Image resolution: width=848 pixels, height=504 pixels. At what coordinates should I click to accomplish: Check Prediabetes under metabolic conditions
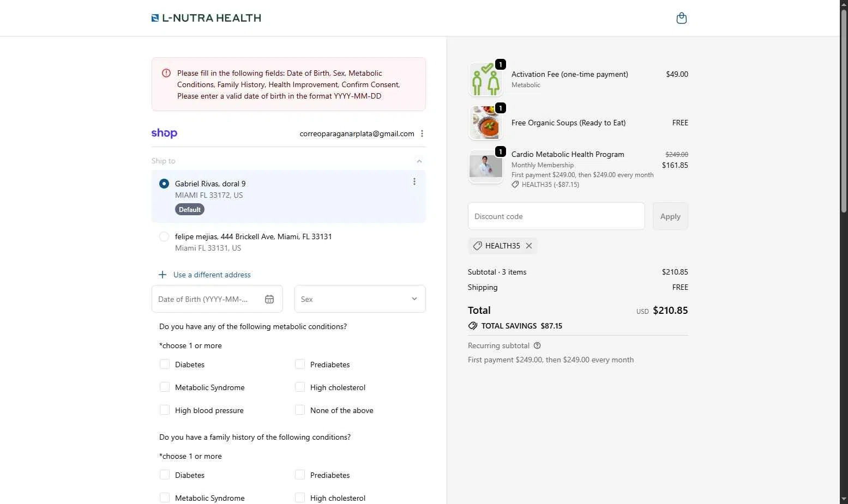(300, 364)
